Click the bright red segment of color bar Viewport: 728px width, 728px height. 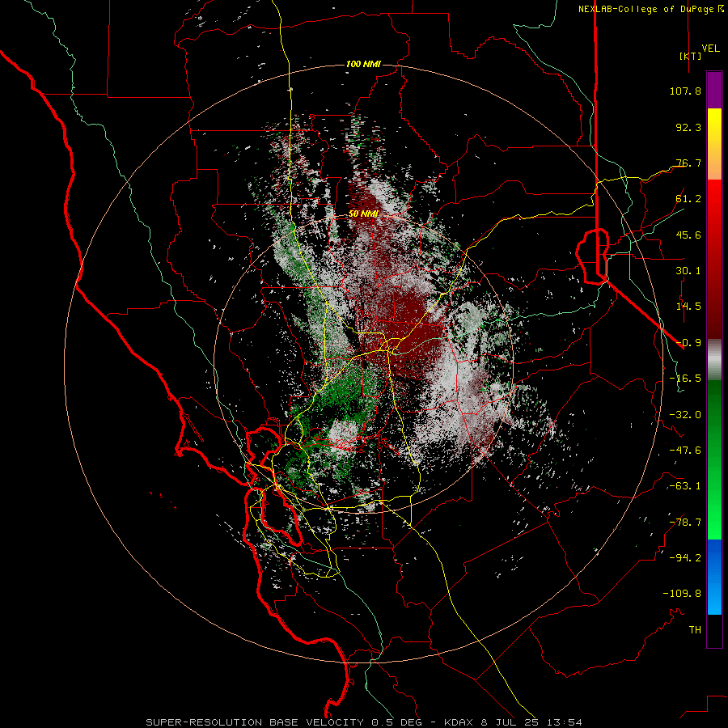pos(714,200)
